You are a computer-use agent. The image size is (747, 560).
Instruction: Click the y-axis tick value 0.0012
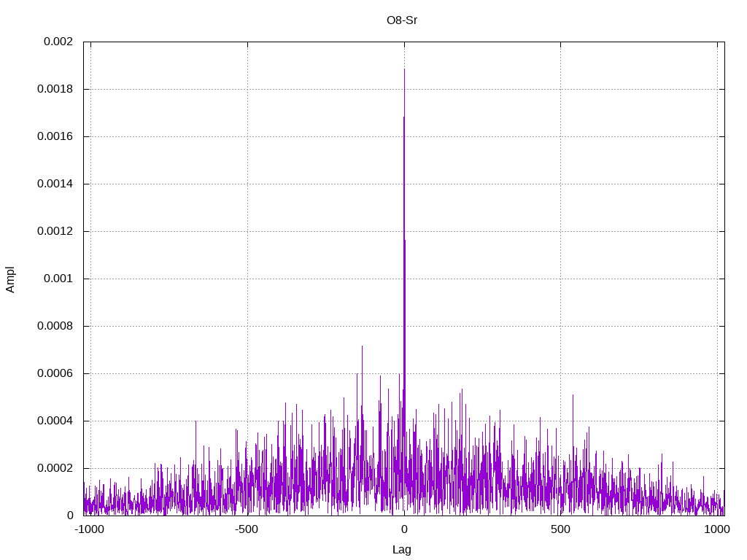click(55, 231)
